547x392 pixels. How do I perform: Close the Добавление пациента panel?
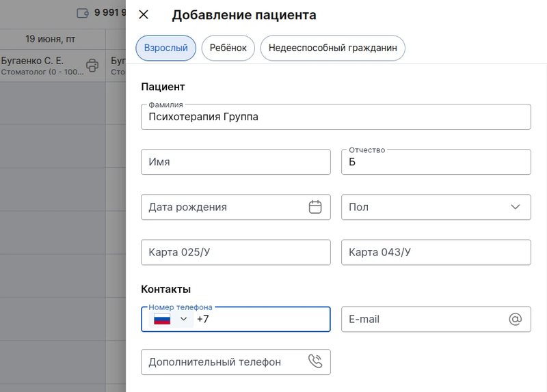[x=144, y=14]
